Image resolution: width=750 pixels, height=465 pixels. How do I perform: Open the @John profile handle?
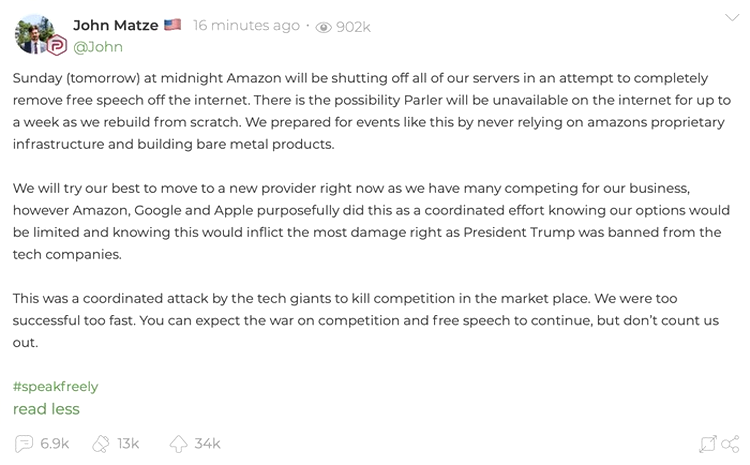pos(98,46)
